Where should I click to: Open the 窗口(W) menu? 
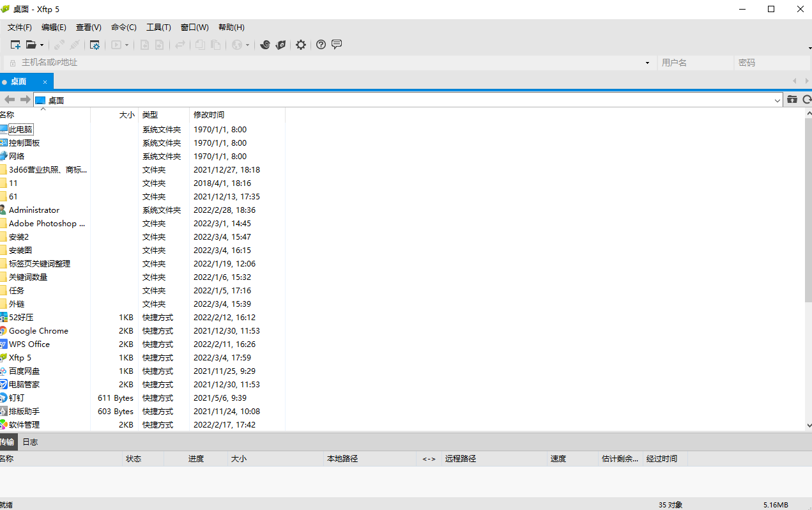point(195,27)
